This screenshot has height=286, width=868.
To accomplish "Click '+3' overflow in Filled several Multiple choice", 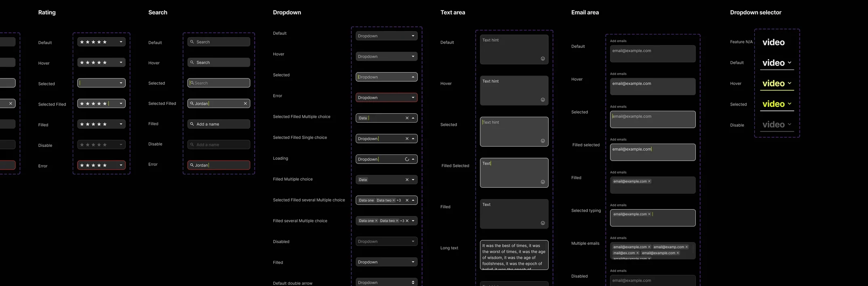I will (x=402, y=221).
